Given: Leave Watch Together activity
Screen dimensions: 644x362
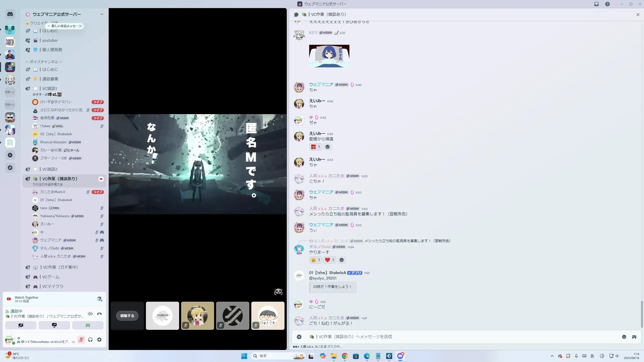Looking at the screenshot, I should pos(100,299).
